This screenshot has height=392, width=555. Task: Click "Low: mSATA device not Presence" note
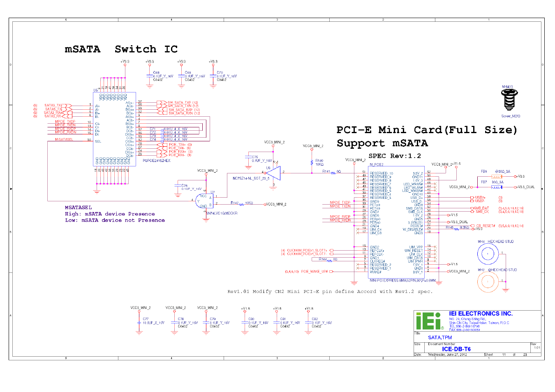[x=115, y=221]
